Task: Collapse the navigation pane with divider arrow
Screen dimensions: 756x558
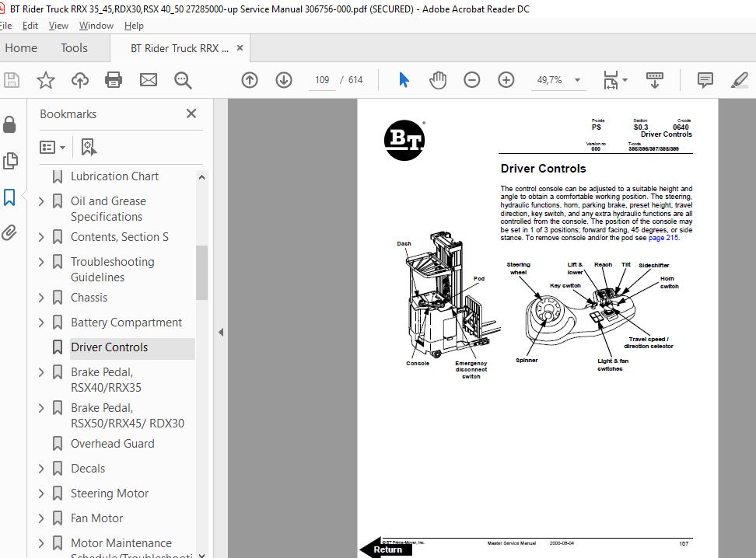Action: tap(221, 332)
